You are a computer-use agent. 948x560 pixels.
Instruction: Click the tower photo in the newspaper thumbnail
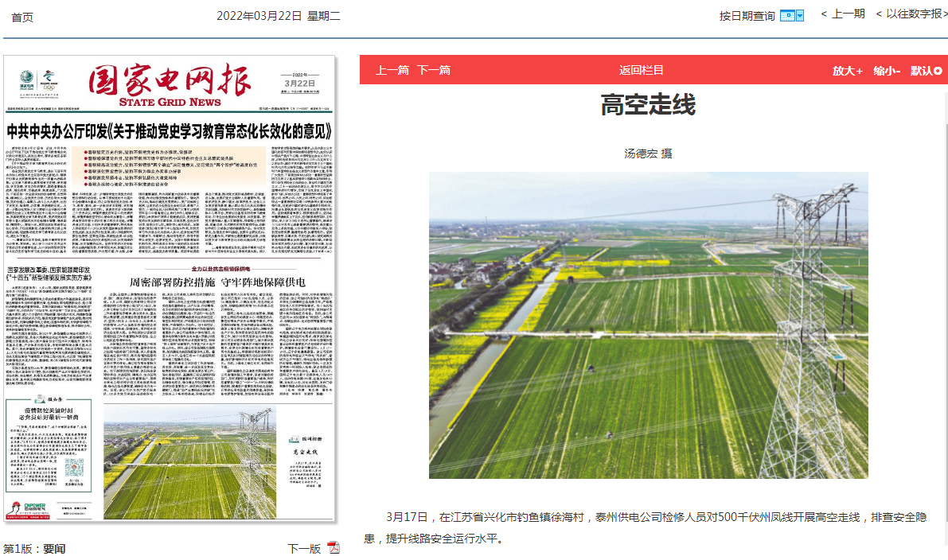pyautogui.click(x=190, y=464)
